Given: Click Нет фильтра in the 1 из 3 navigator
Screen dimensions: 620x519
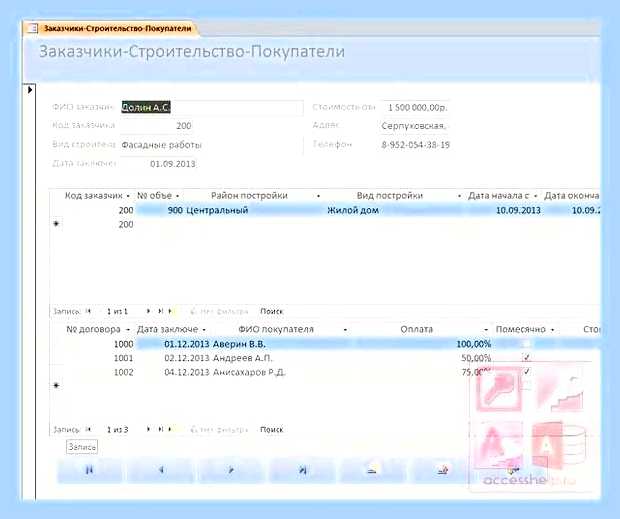Looking at the screenshot, I should coord(219,429).
